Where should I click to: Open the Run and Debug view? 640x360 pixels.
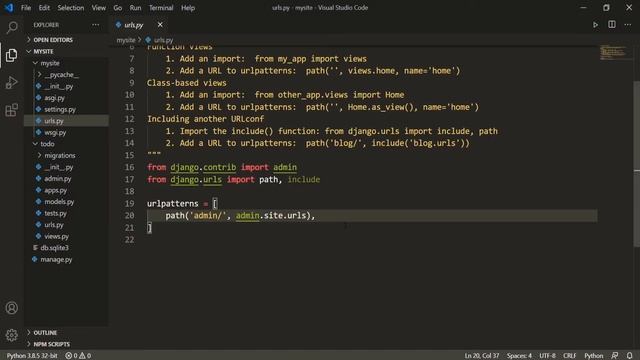tap(11, 82)
